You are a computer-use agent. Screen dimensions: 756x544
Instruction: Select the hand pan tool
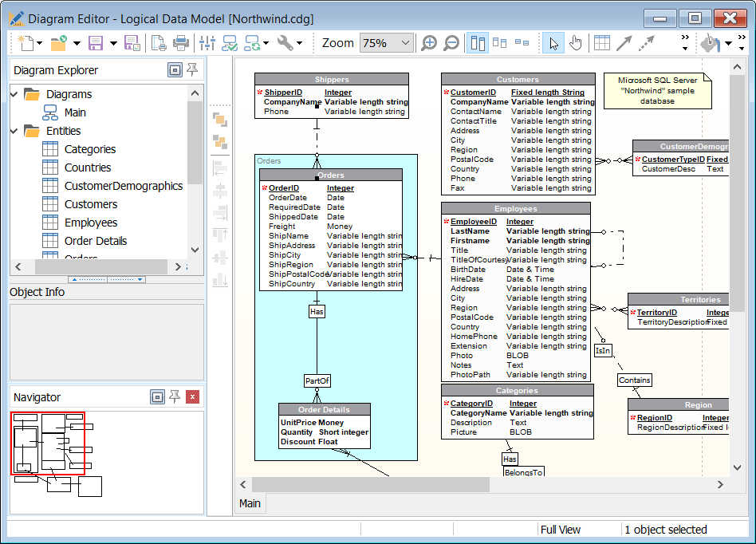575,43
